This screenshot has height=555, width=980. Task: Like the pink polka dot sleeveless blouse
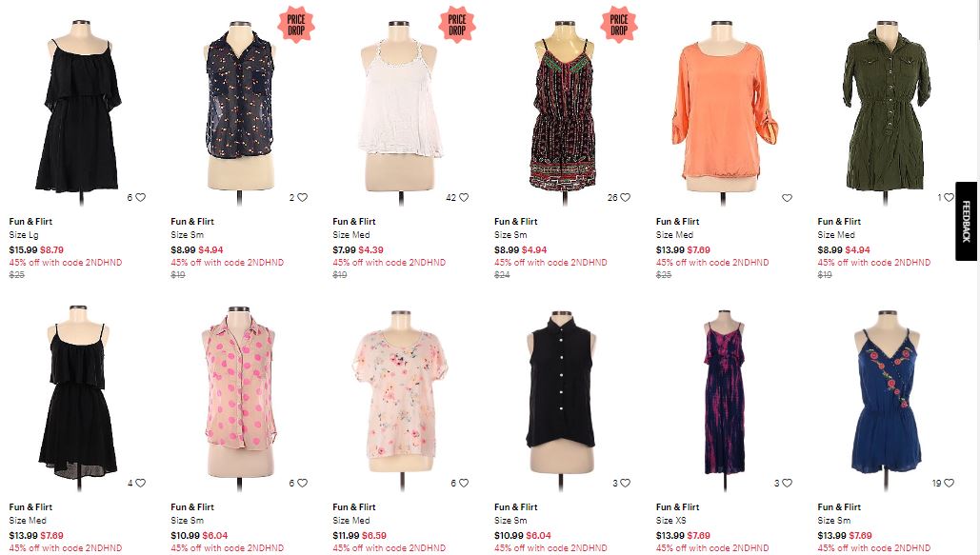click(303, 483)
